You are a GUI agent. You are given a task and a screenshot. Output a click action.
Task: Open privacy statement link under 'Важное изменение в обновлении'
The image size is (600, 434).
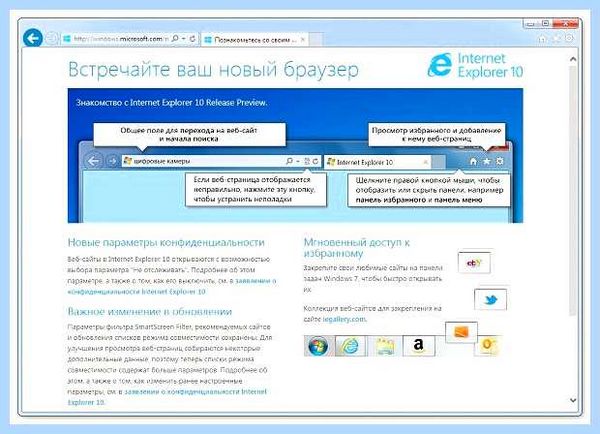pyautogui.click(x=167, y=397)
